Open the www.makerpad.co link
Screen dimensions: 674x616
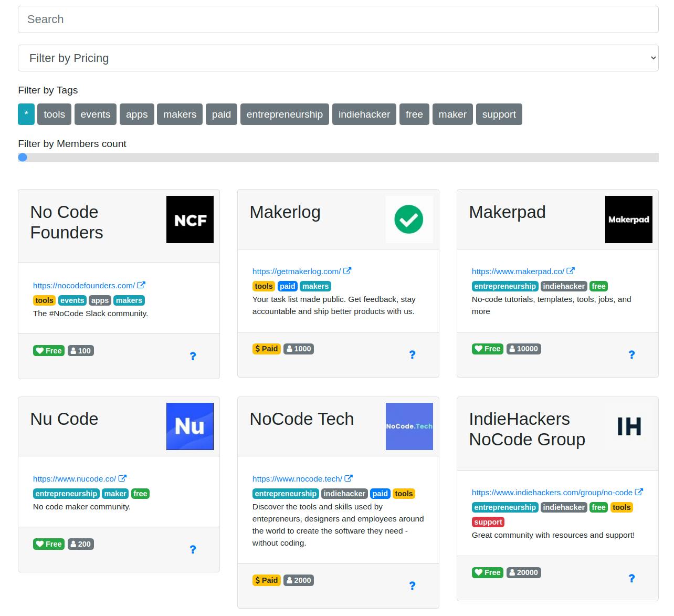(518, 271)
